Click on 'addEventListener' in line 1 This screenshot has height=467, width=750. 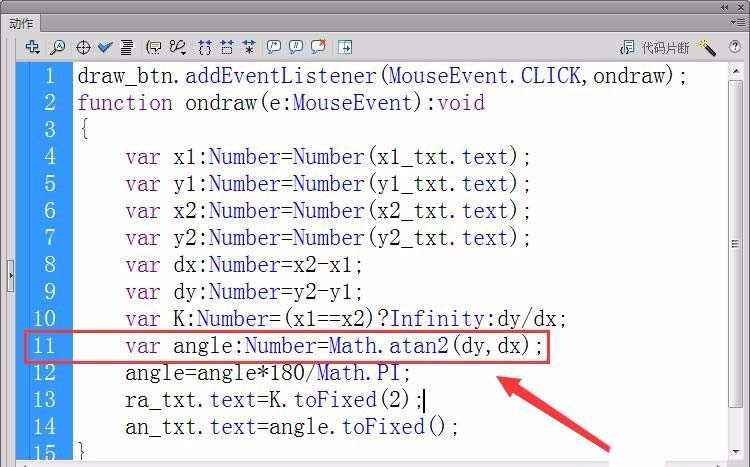281,76
